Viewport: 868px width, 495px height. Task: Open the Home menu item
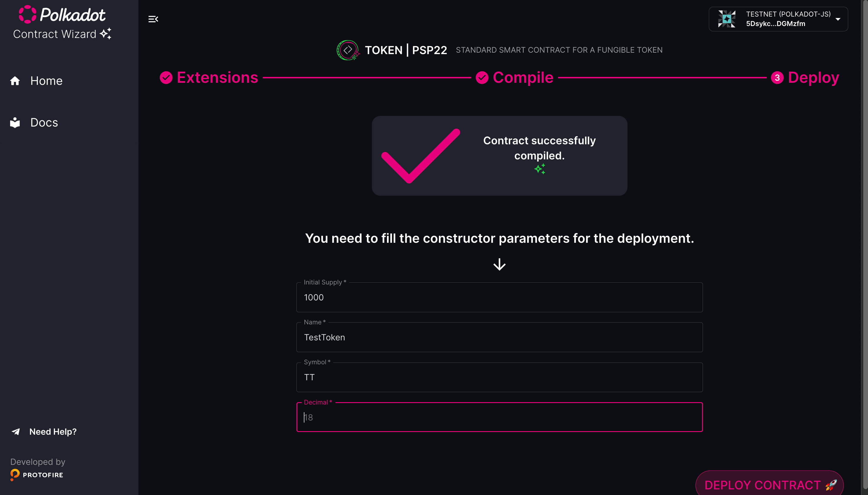point(46,81)
